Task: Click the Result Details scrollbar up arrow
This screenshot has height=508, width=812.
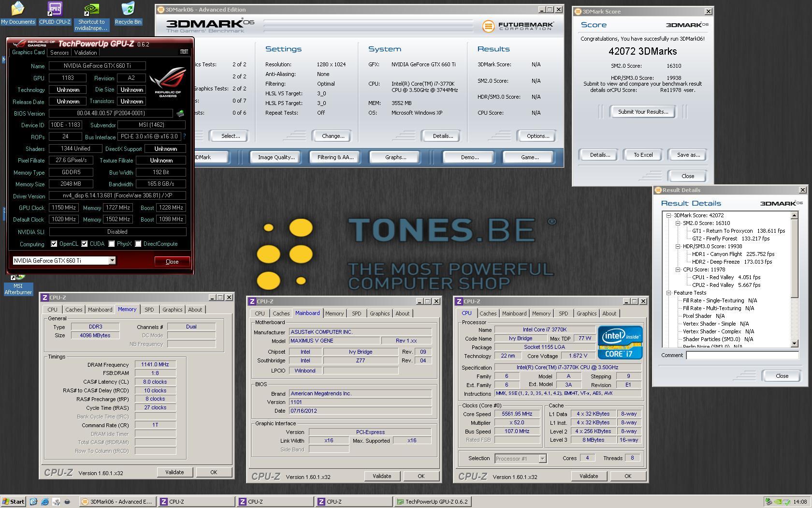Action: (x=794, y=215)
